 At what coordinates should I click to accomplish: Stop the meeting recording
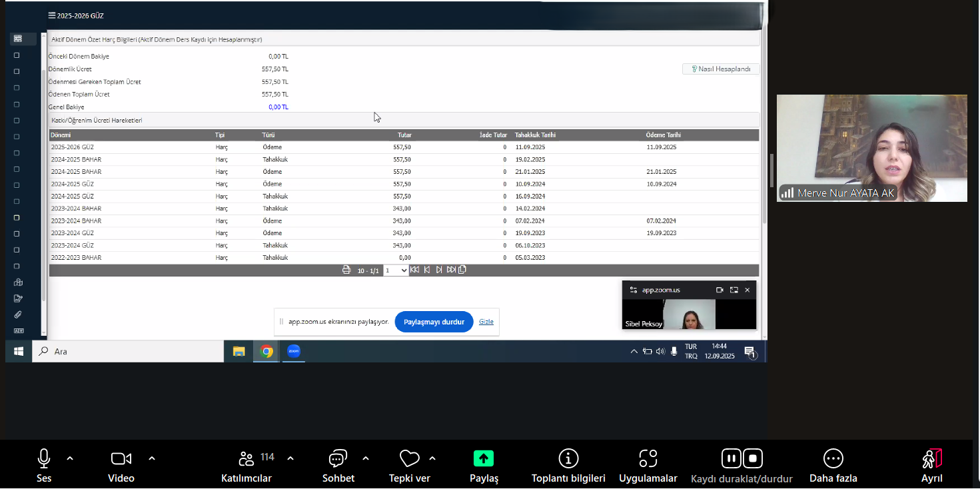[753, 458]
